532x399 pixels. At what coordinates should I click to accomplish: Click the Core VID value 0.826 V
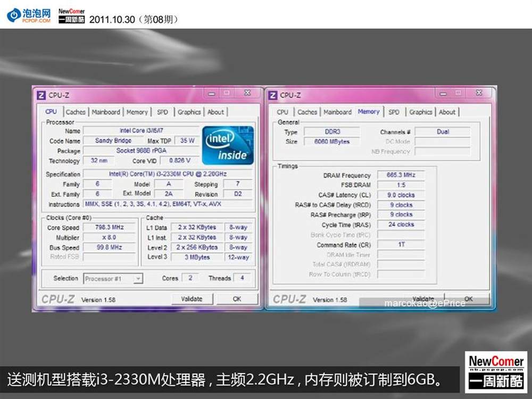pyautogui.click(x=179, y=161)
